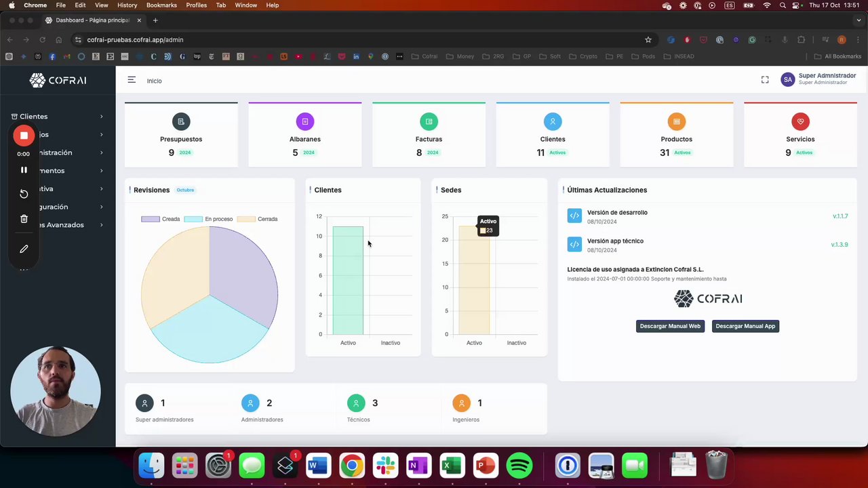Click the Inicio breadcrumb link

(x=154, y=81)
